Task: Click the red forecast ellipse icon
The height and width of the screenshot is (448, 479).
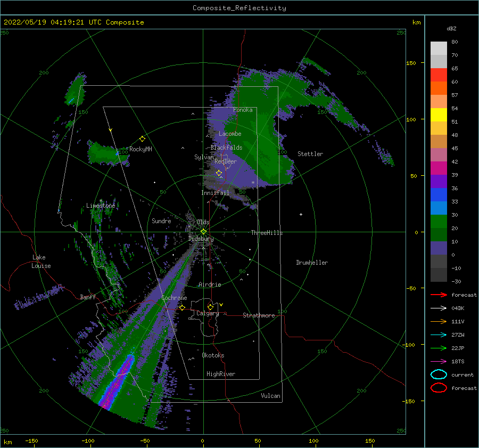Action: pos(439,388)
